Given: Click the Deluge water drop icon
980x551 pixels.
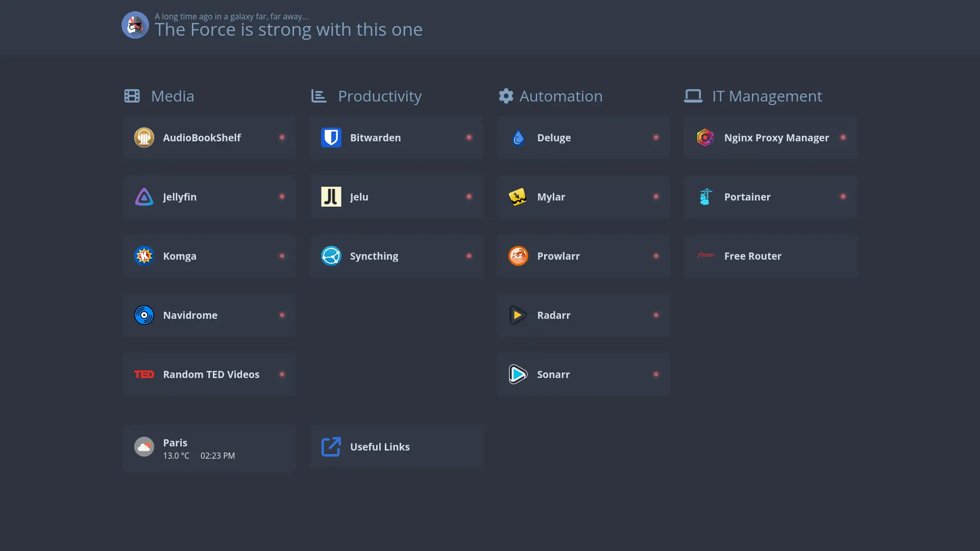Looking at the screenshot, I should coord(518,137).
